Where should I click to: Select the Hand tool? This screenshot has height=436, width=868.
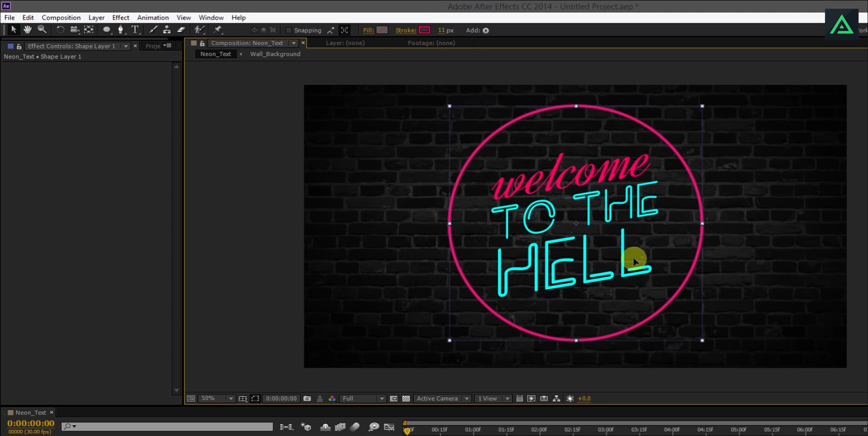point(28,30)
